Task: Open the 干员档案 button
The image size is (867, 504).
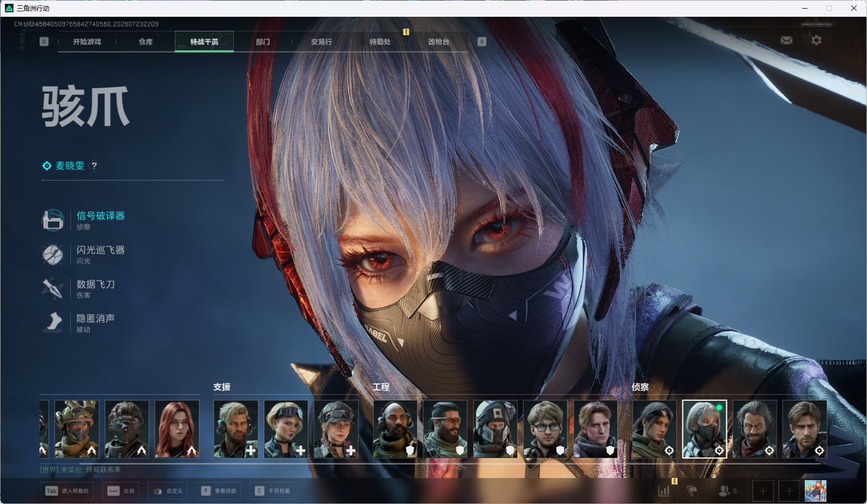Action: point(272,491)
